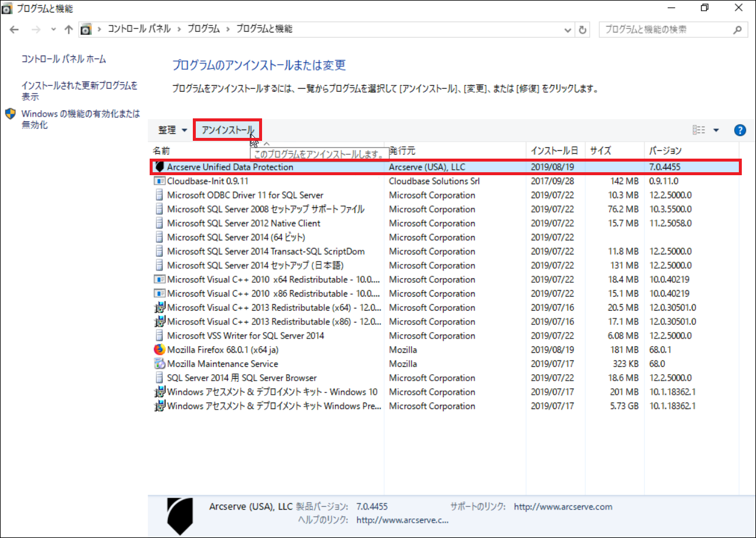756x538 pixels.
Task: Open Windows の機能の有効化または無効化 link
Action: [x=80, y=120]
